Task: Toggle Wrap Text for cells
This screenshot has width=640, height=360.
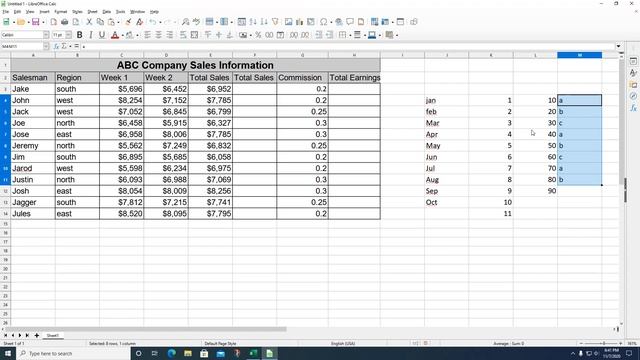Action: click(x=183, y=35)
